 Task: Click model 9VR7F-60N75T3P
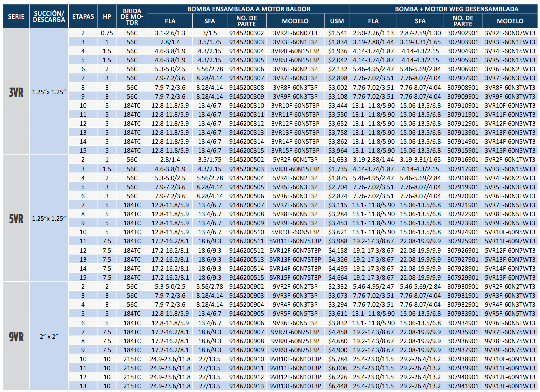pos(295,332)
